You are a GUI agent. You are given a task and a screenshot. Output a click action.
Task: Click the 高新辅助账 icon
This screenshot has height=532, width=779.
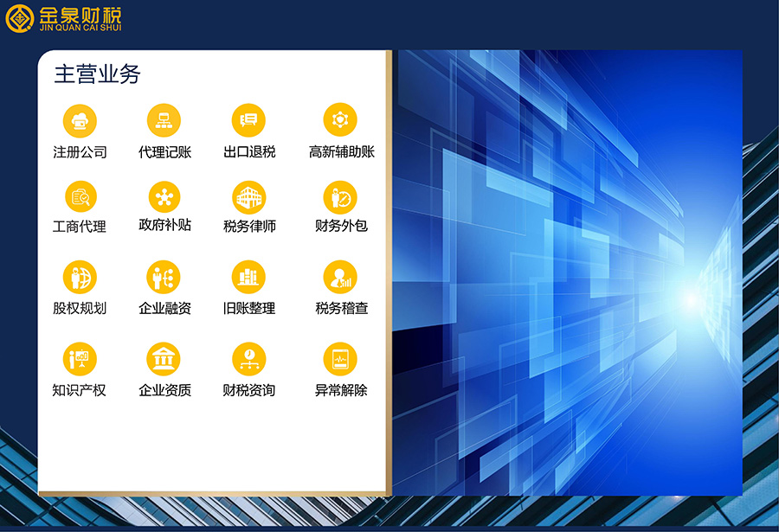(x=340, y=120)
